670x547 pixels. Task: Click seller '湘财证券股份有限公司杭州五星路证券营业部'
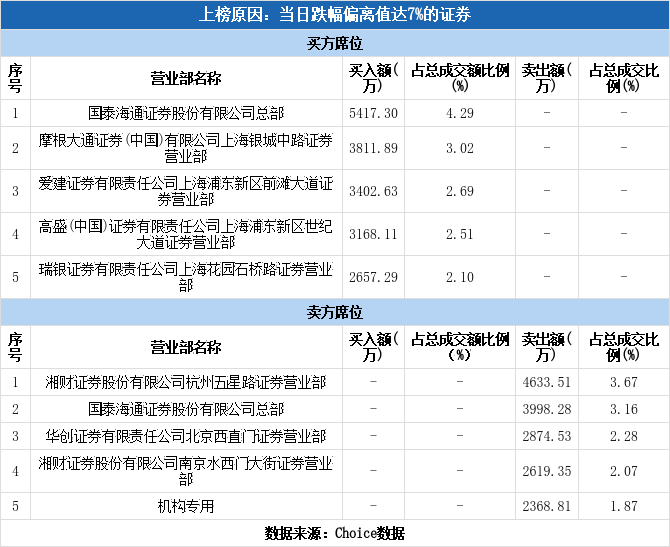click(186, 382)
